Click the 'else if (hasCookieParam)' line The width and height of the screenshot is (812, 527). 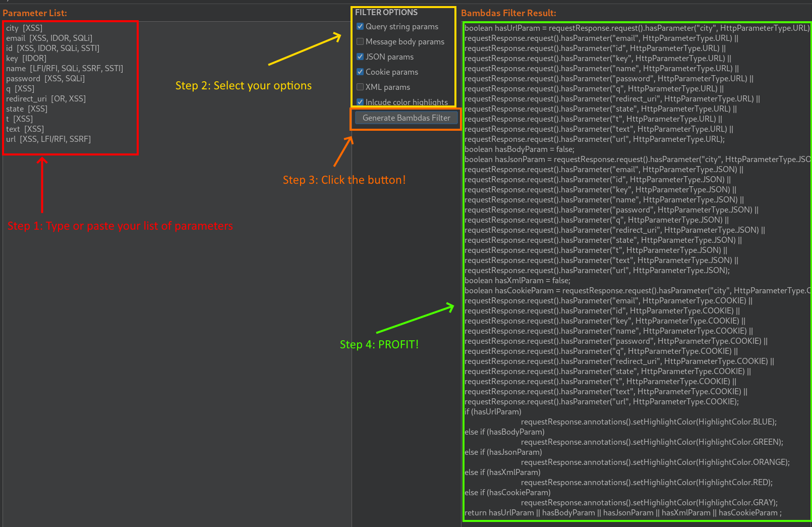pos(507,492)
